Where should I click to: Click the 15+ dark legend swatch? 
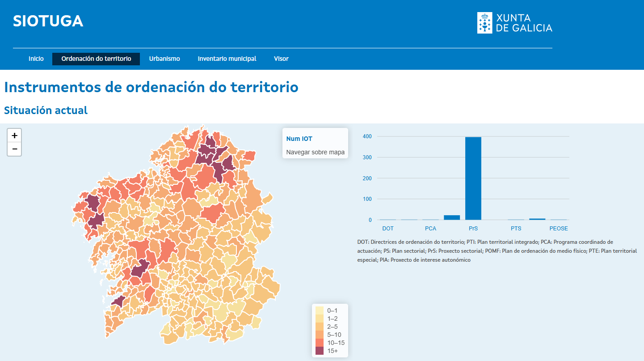click(320, 351)
